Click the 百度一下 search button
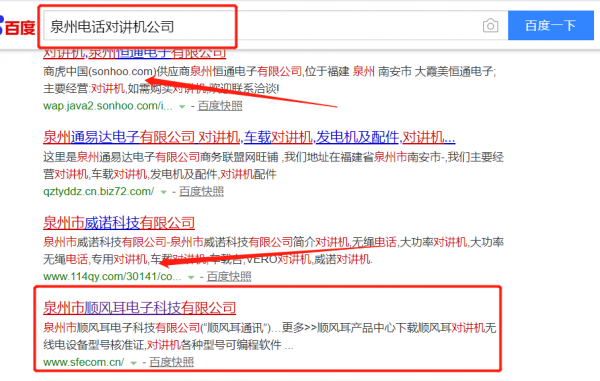 (x=551, y=25)
